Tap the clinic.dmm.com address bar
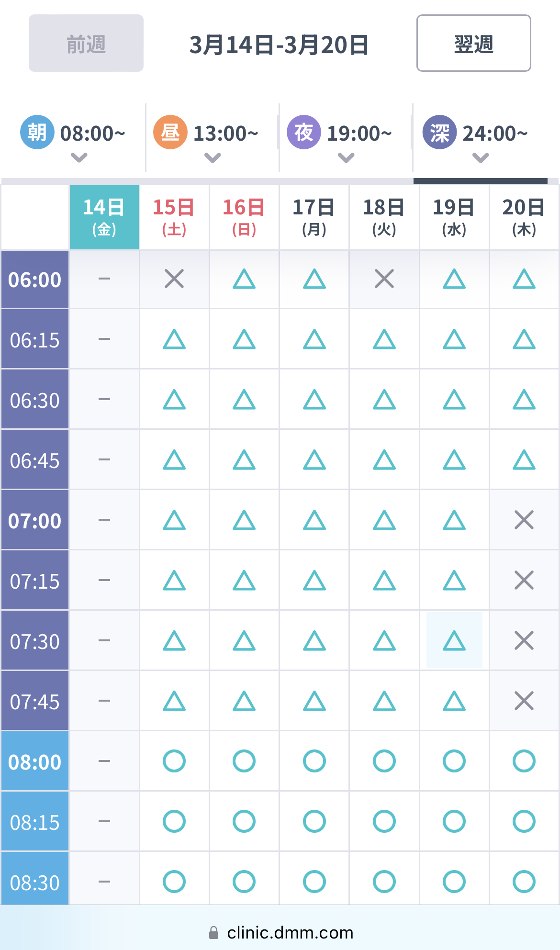The height and width of the screenshot is (950, 560). tap(290, 932)
